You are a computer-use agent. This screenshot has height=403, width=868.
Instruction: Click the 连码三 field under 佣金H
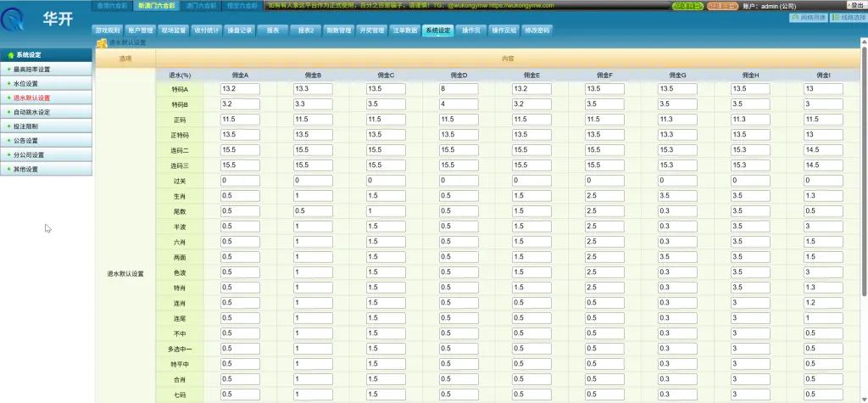click(751, 165)
